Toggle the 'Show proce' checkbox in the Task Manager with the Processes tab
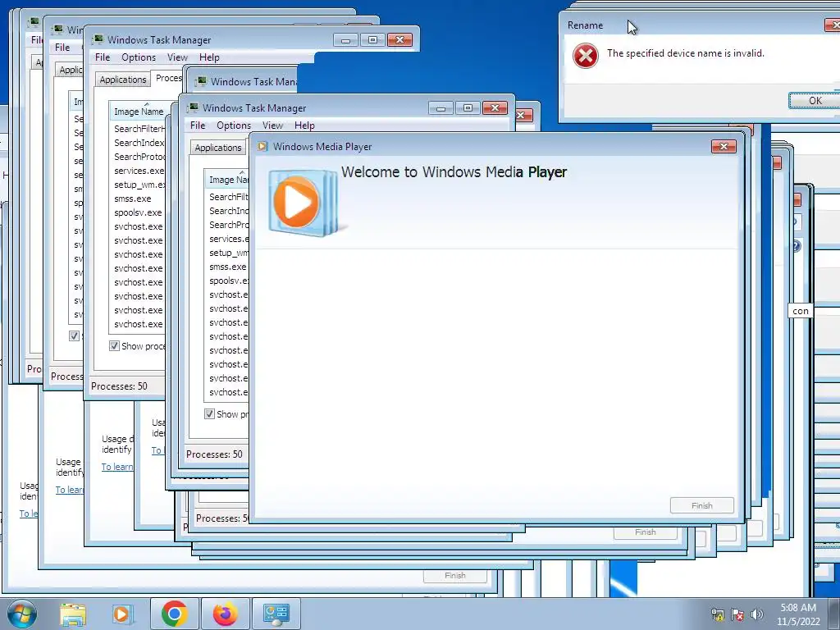Image resolution: width=840 pixels, height=630 pixels. pos(114,346)
